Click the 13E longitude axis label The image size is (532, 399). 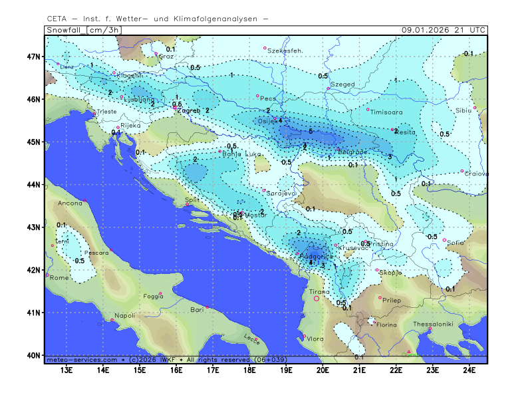66,368
